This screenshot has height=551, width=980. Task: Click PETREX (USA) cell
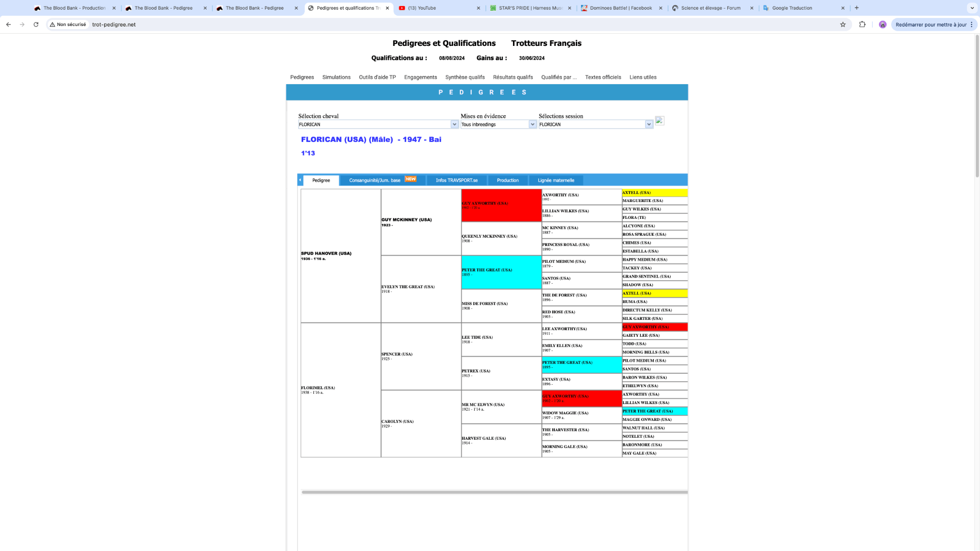501,373
